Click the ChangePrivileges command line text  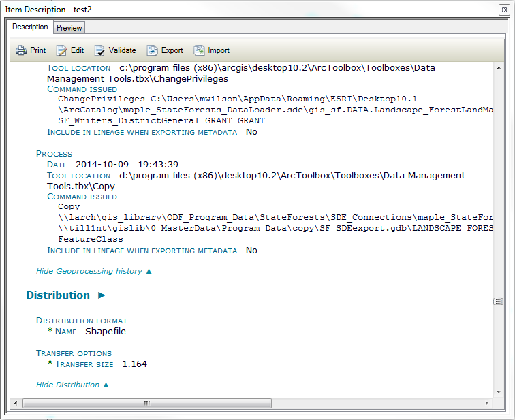pyautogui.click(x=238, y=99)
